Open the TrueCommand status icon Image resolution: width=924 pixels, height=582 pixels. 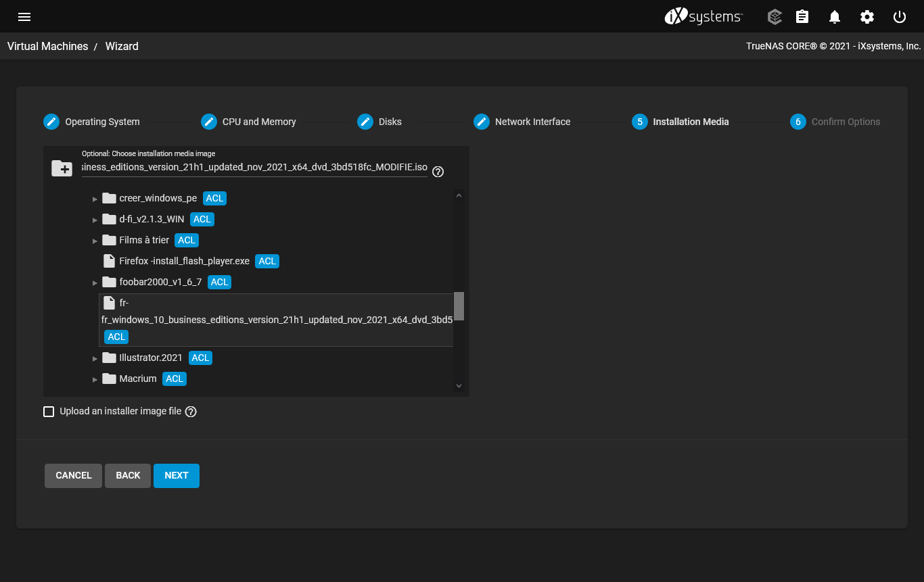pyautogui.click(x=775, y=17)
